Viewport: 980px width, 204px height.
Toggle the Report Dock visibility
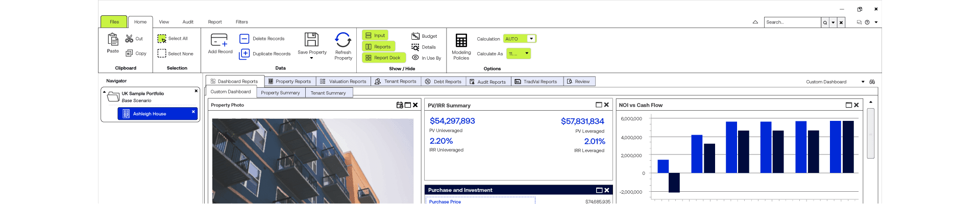(383, 58)
